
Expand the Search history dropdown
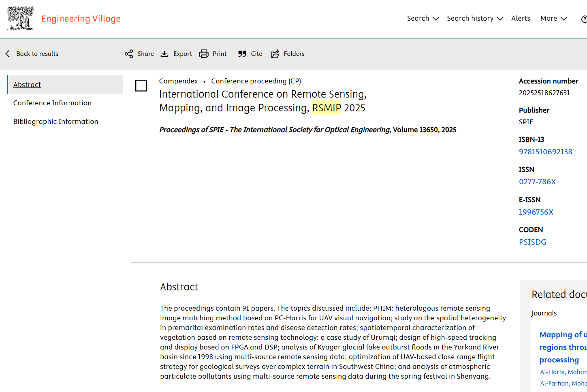point(475,19)
